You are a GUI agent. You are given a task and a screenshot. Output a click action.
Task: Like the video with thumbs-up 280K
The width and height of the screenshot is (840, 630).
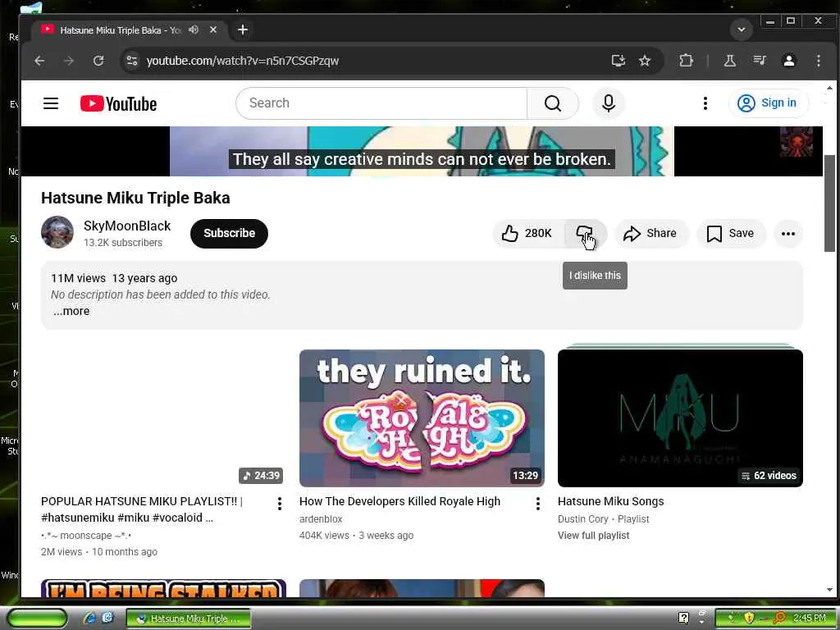pyautogui.click(x=528, y=234)
